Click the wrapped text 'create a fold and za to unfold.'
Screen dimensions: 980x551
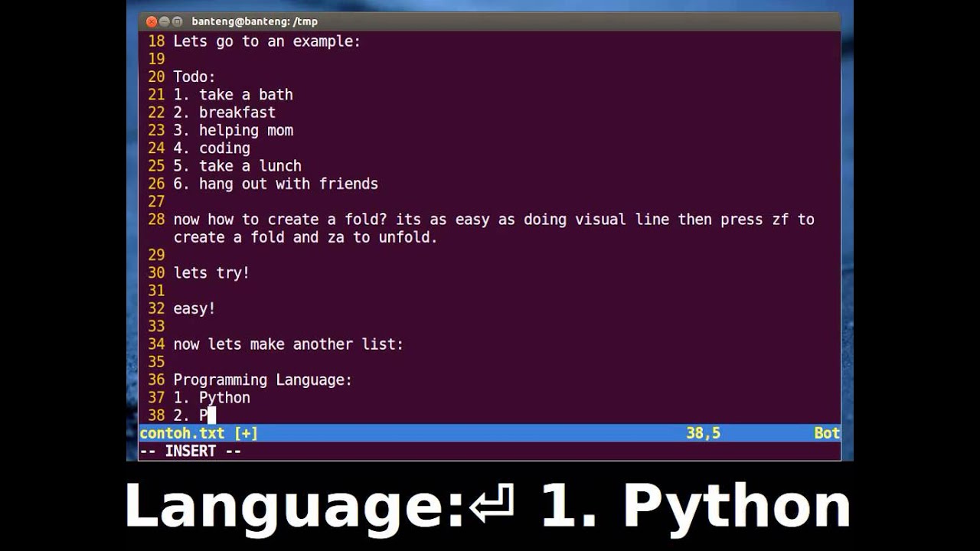pos(305,237)
